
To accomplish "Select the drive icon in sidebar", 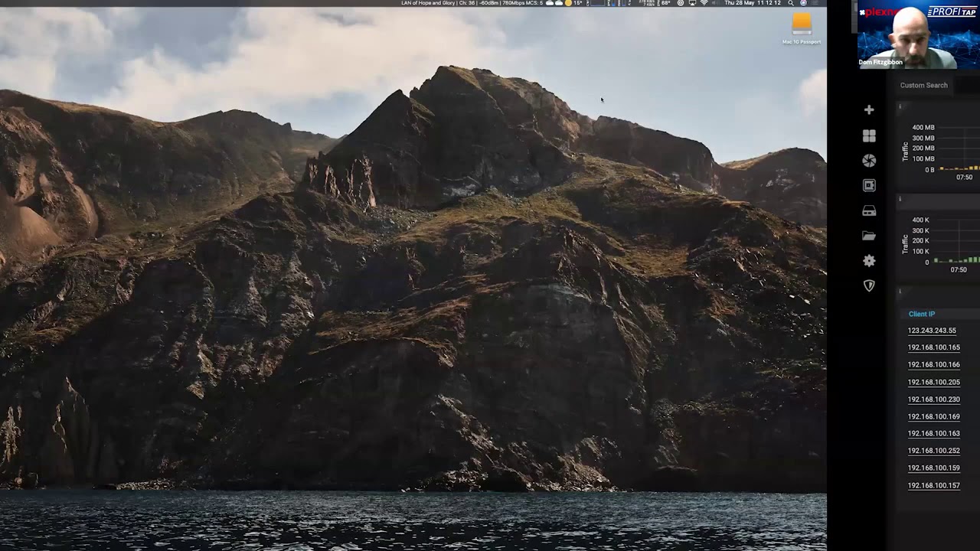I will point(869,210).
